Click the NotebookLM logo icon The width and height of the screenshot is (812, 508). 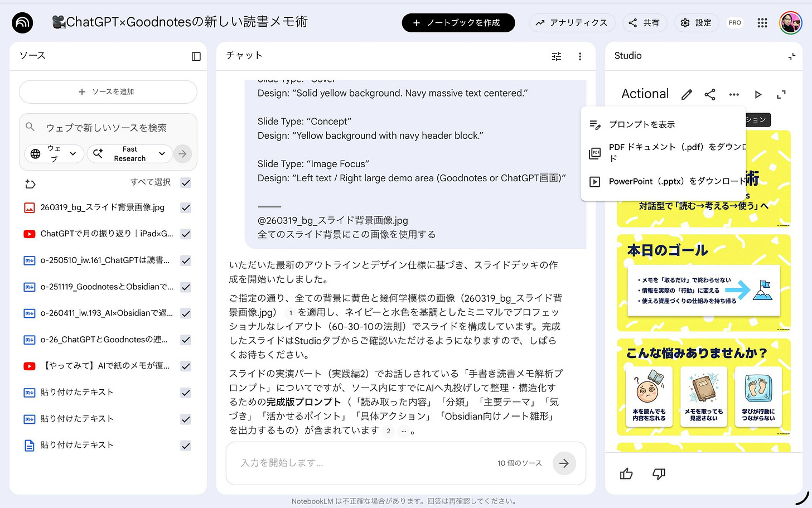point(22,23)
